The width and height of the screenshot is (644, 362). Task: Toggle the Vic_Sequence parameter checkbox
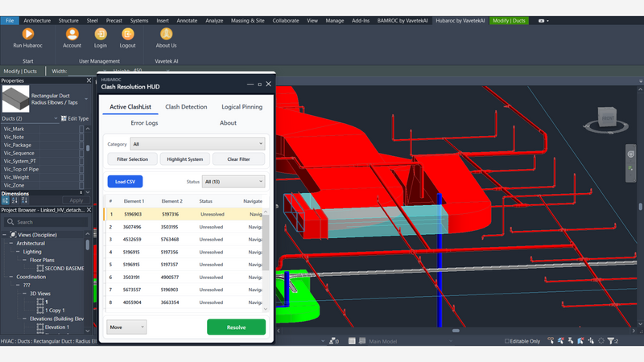point(81,153)
